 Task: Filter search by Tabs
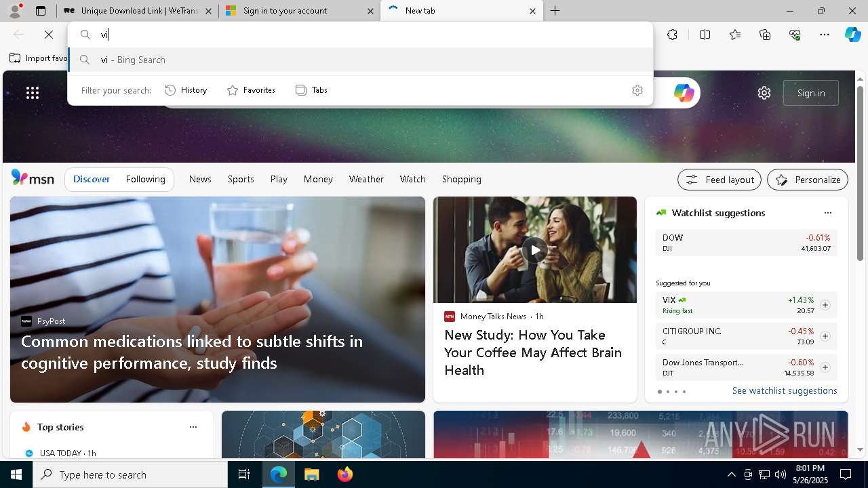click(312, 90)
